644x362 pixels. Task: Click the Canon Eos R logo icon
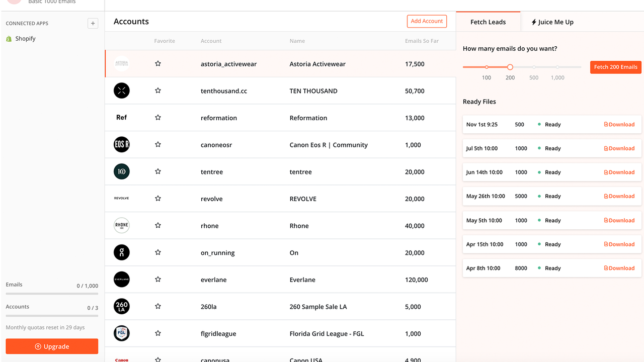122,145
